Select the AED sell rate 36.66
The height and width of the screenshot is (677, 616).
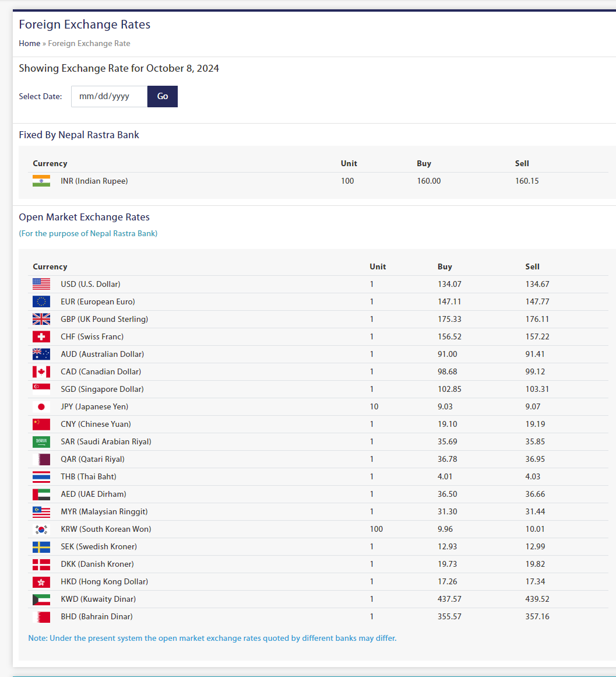pos(535,494)
